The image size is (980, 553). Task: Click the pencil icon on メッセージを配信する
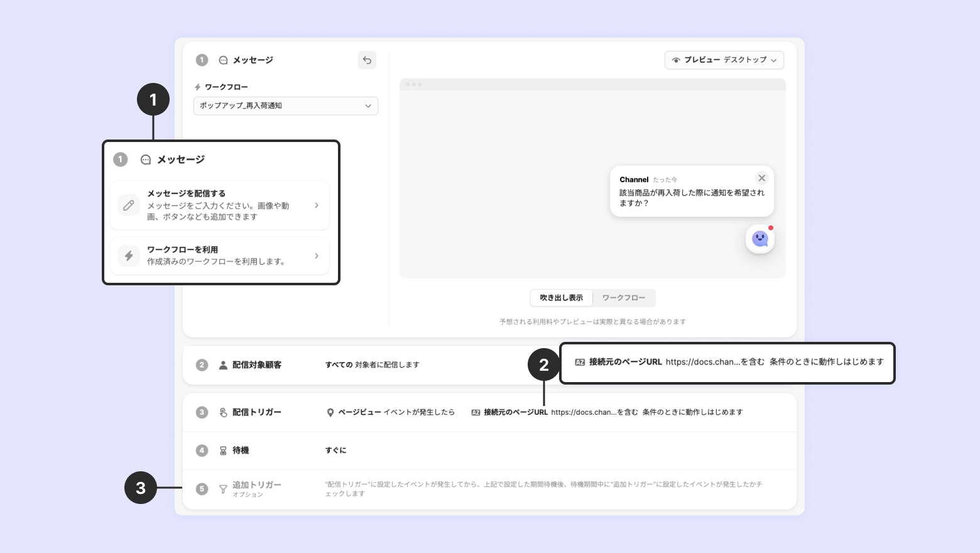[x=129, y=205]
